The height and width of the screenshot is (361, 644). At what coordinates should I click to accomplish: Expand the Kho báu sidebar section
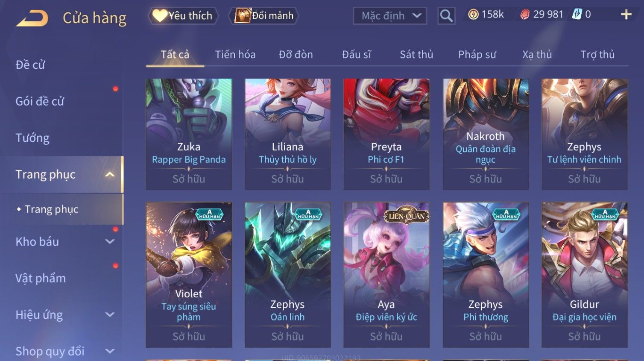110,241
